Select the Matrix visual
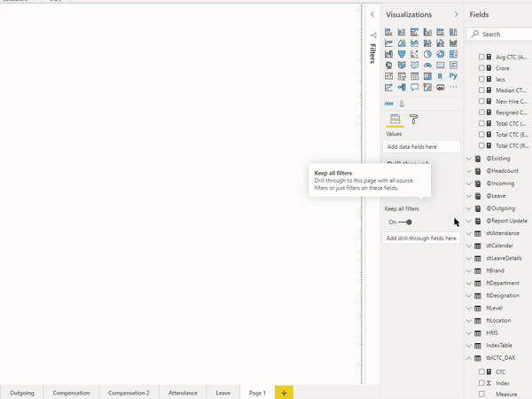This screenshot has width=532, height=399. tap(427, 76)
